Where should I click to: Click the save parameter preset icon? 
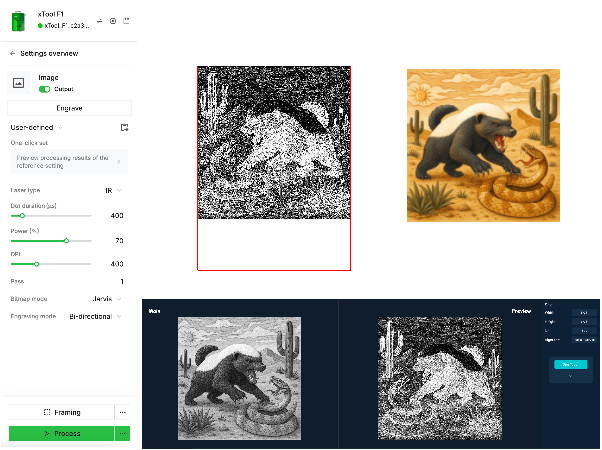(x=124, y=127)
